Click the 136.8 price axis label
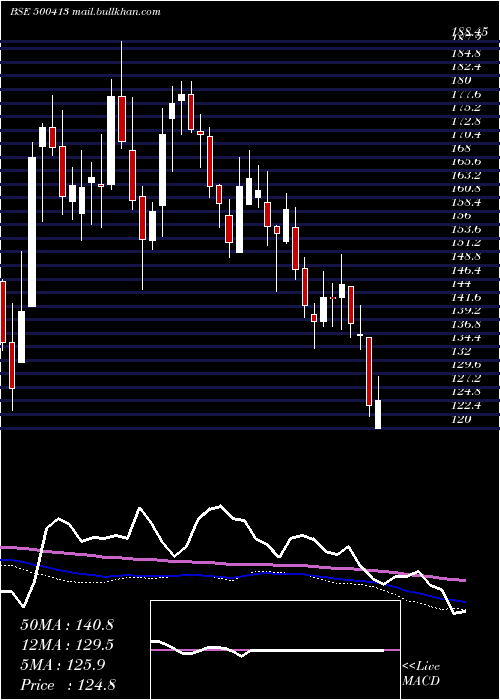Viewport: 500px width, 700px height. (466, 325)
